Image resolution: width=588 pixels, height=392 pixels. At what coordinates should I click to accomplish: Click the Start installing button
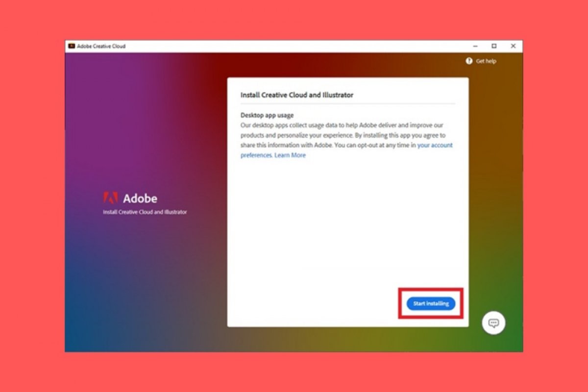click(x=431, y=304)
